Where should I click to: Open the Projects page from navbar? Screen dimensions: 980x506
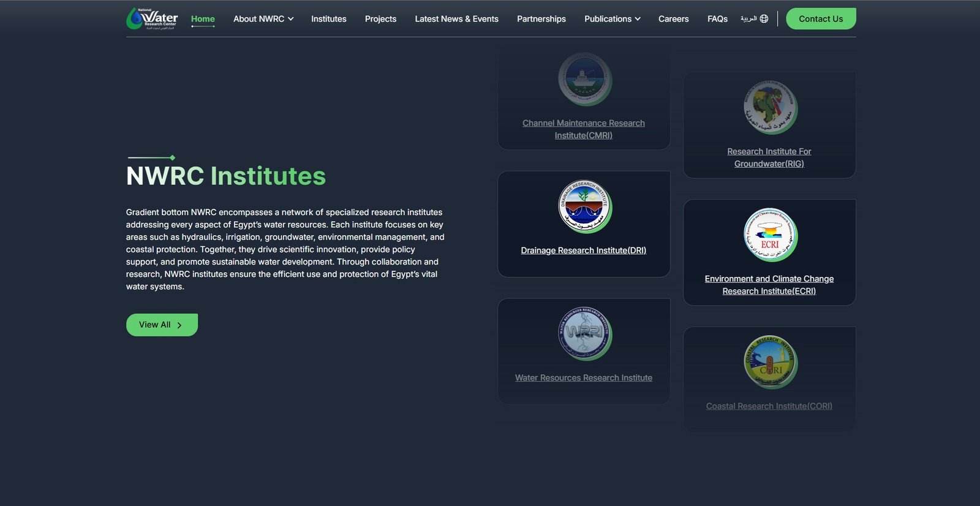coord(380,19)
